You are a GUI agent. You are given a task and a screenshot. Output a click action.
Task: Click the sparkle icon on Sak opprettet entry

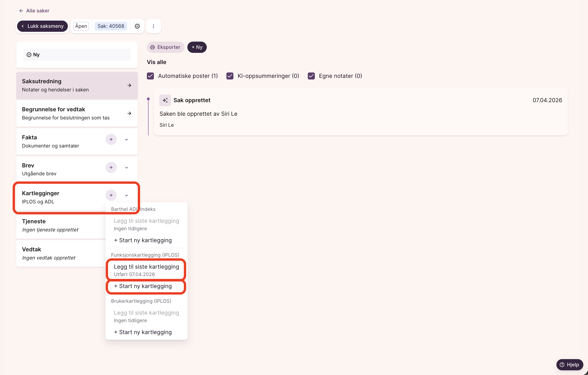tap(165, 100)
